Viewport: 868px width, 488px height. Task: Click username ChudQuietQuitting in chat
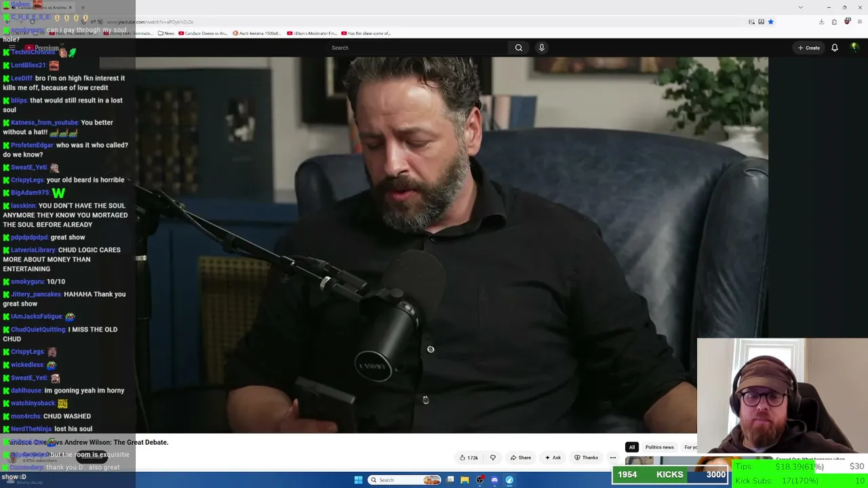[x=38, y=329]
